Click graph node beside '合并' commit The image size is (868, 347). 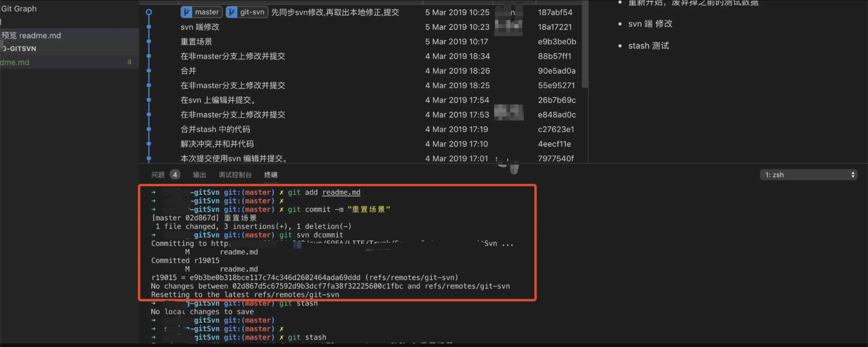tap(149, 71)
